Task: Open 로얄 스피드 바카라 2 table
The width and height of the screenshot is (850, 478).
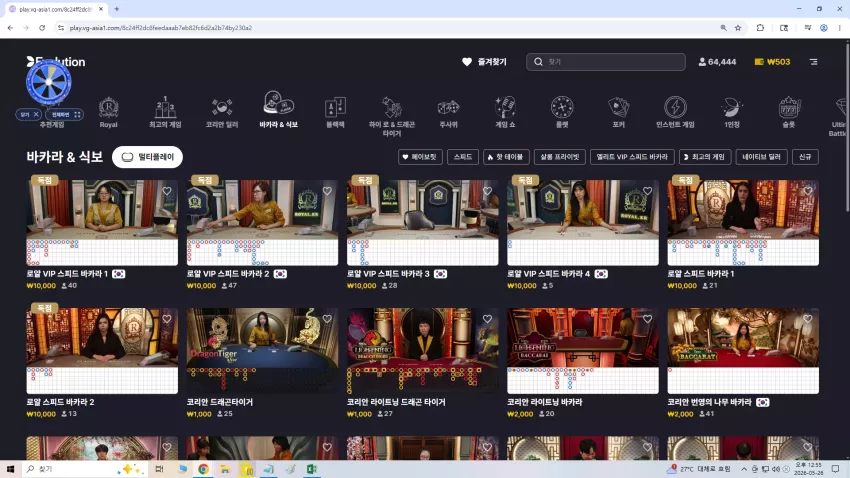Action: 102,351
